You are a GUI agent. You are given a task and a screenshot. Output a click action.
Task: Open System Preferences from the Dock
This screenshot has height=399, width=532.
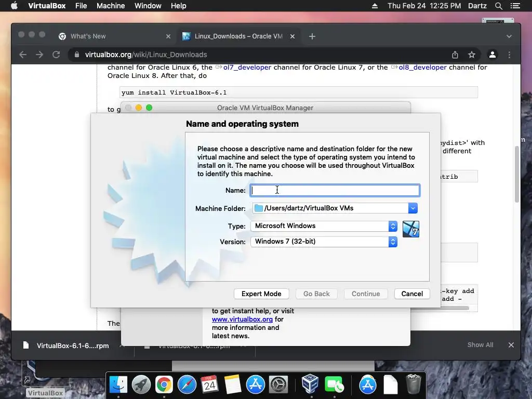278,385
